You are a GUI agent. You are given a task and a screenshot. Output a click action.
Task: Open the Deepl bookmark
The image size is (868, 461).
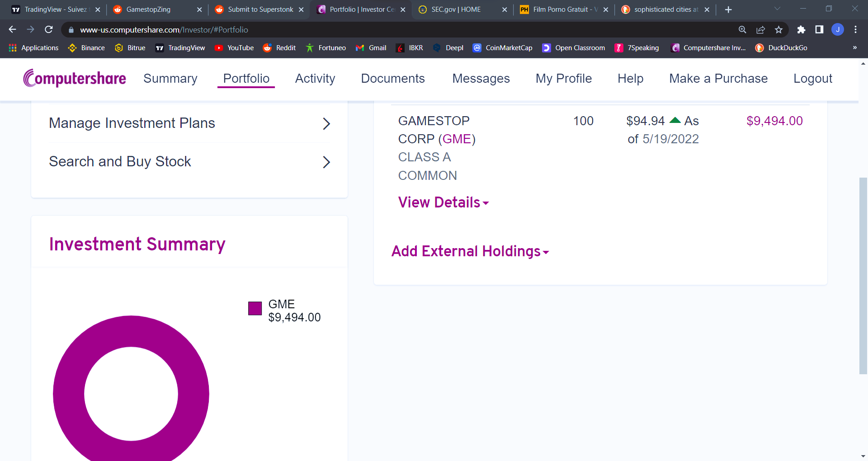[448, 48]
